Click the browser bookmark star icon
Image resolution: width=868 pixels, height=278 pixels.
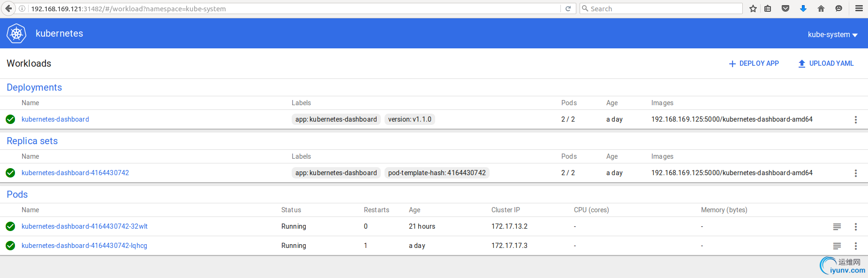pos(753,8)
